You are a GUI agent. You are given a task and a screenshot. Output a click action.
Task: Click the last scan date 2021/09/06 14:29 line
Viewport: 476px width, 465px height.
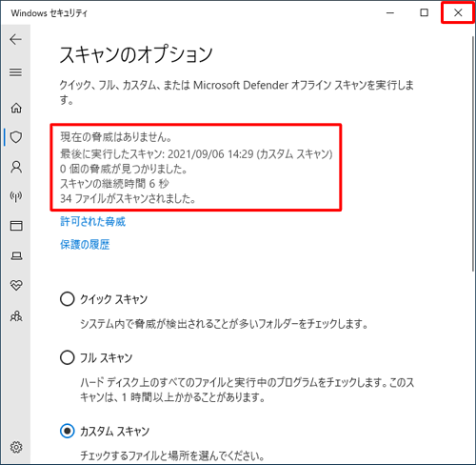(196, 154)
